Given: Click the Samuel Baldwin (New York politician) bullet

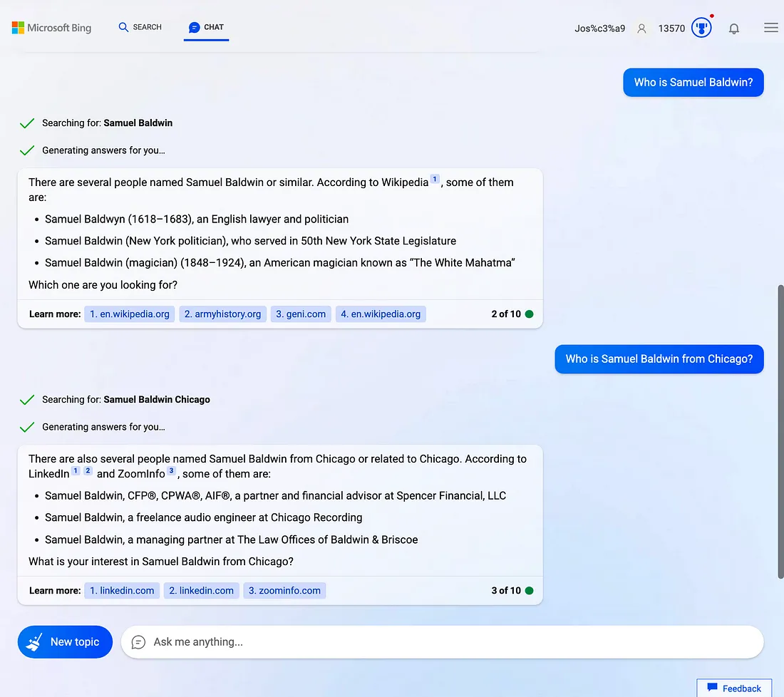Looking at the screenshot, I should point(250,241).
